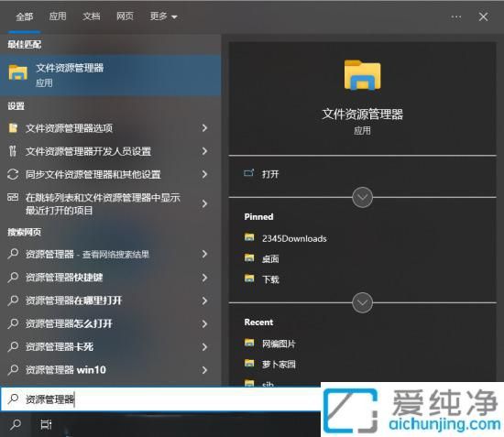Click the Task View icon on the taskbar
The image size is (504, 437).
tap(46, 425)
